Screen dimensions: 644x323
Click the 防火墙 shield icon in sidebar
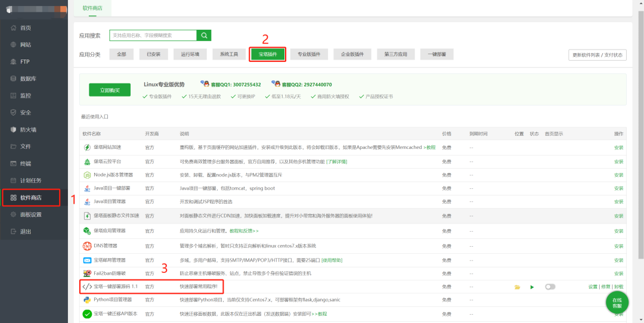point(13,129)
